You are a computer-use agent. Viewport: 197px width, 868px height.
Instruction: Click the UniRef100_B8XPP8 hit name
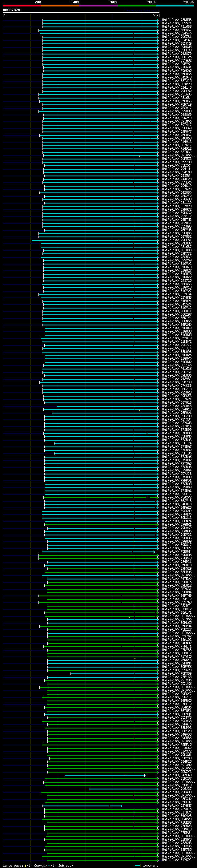[177, 84]
